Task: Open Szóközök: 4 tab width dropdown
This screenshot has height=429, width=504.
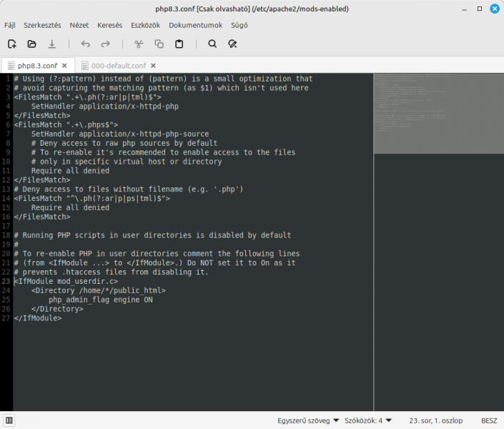Action: (x=368, y=420)
